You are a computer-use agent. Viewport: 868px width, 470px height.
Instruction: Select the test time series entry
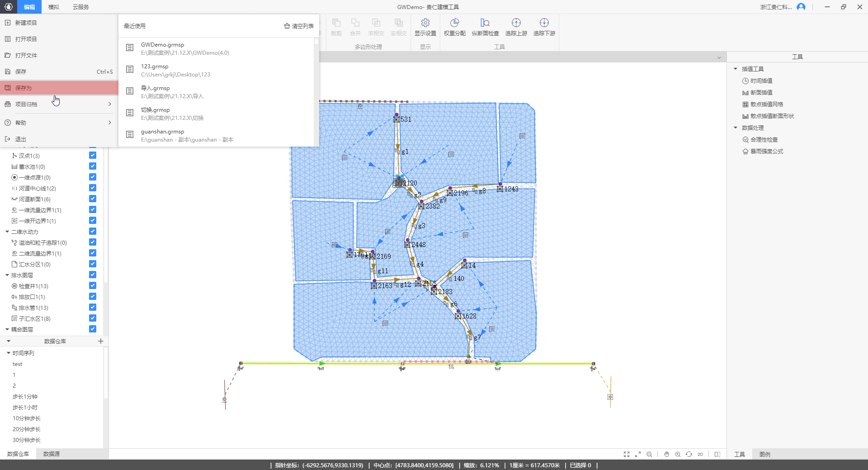coord(18,364)
